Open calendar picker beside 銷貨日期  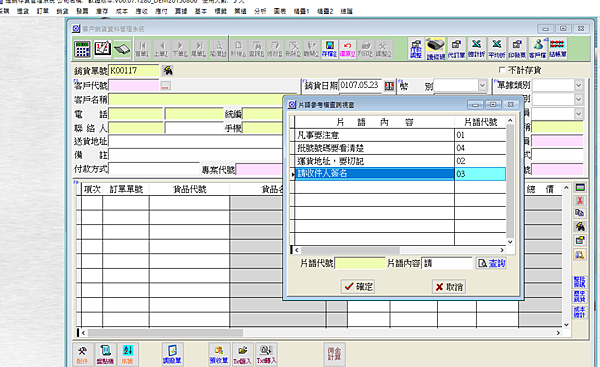pyautogui.click(x=389, y=86)
